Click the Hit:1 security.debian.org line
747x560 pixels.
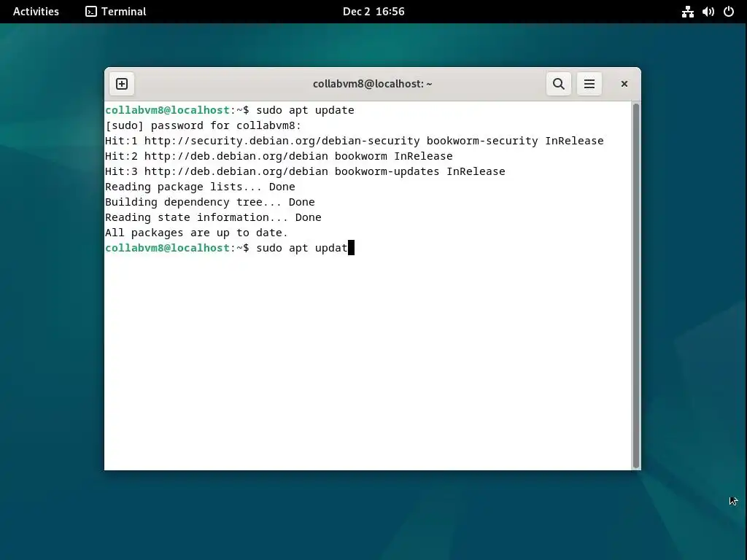click(355, 141)
